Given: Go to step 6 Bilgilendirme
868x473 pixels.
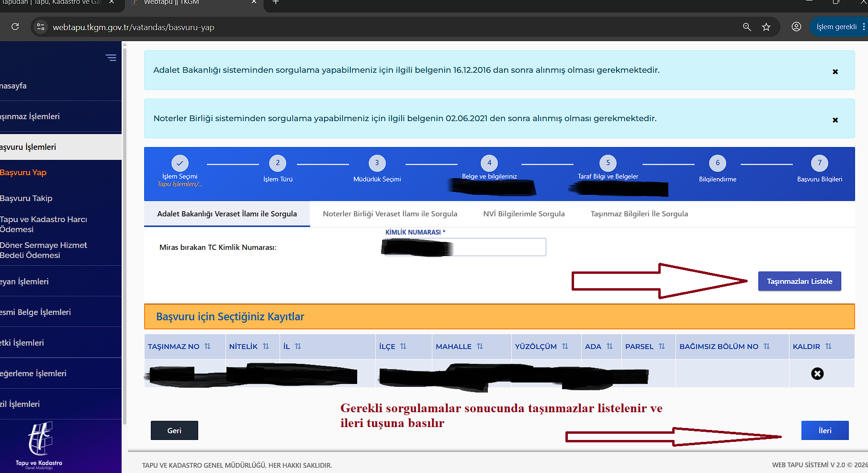Looking at the screenshot, I should tap(718, 163).
